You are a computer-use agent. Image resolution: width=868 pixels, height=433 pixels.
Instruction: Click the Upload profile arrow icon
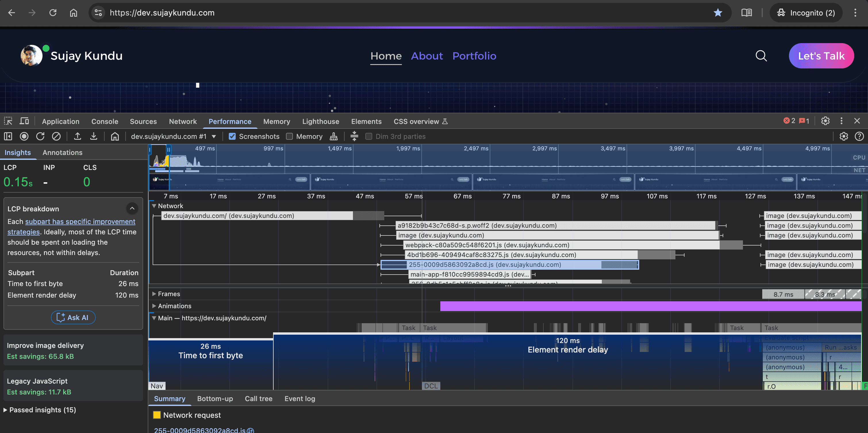click(x=78, y=136)
